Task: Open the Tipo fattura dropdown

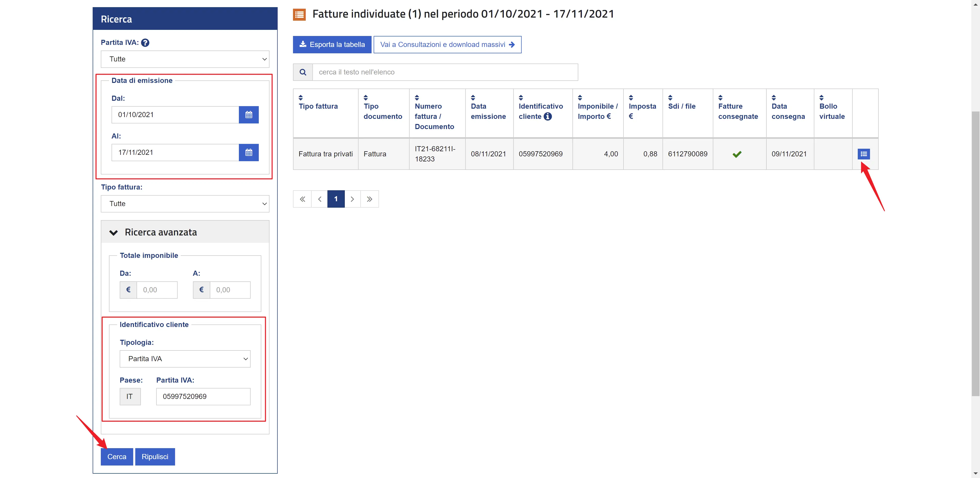Action: tap(185, 204)
